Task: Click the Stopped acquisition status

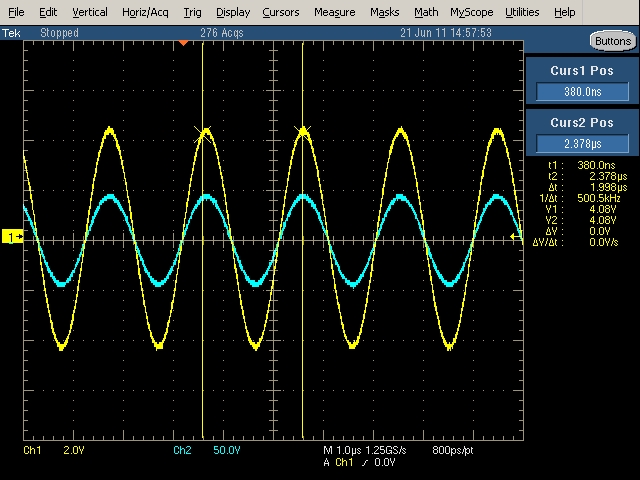Action: click(59, 33)
